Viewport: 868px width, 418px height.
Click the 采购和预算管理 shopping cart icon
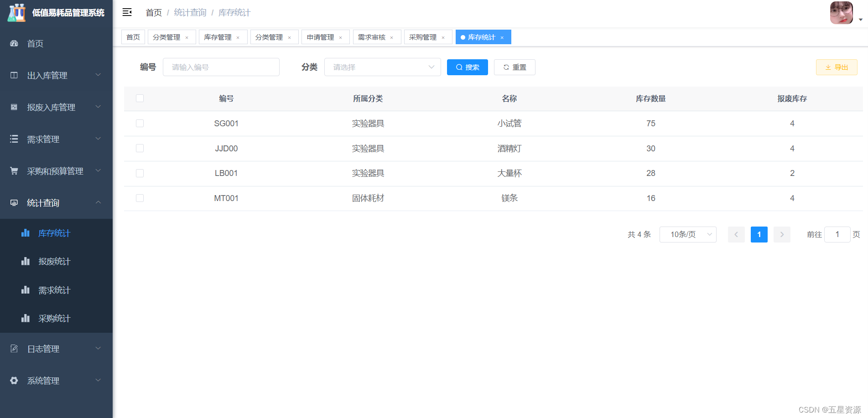14,171
